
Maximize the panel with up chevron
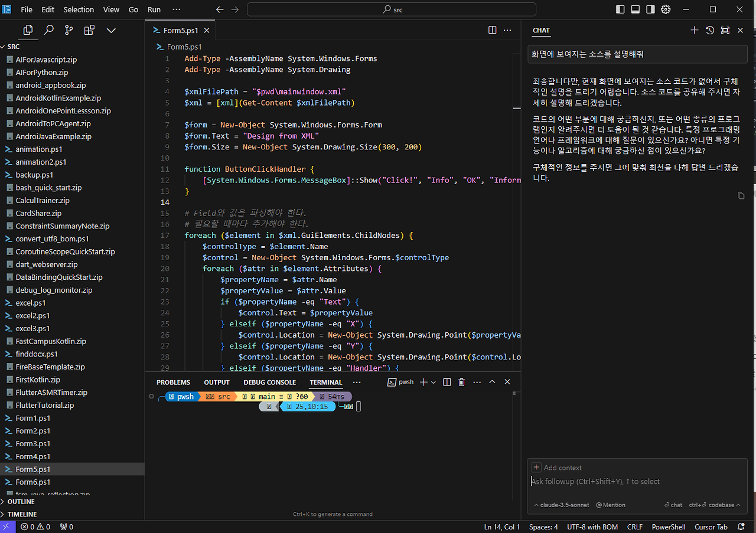492,382
